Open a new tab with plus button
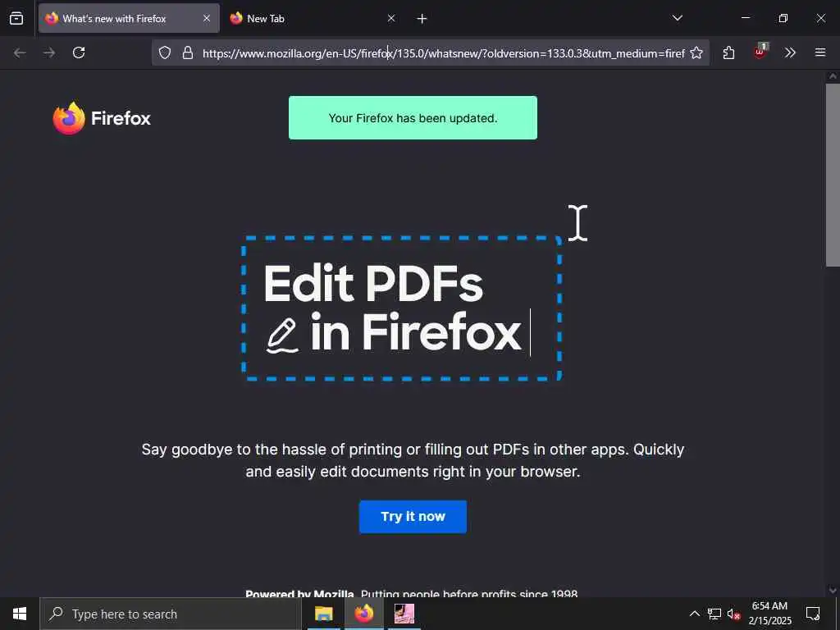The width and height of the screenshot is (840, 630). pyautogui.click(x=422, y=19)
